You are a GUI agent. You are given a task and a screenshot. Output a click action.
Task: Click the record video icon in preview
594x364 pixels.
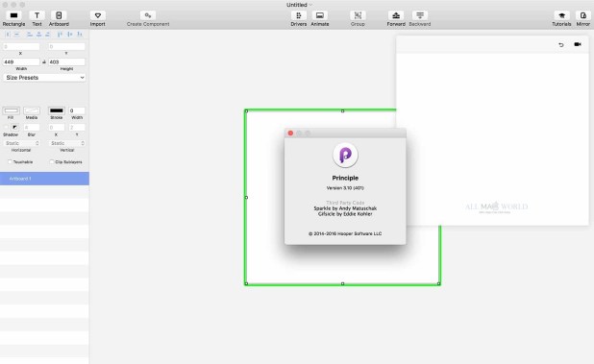point(578,44)
